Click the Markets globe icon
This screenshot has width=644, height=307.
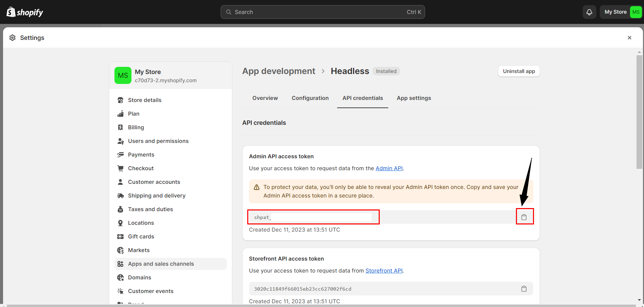coord(120,250)
